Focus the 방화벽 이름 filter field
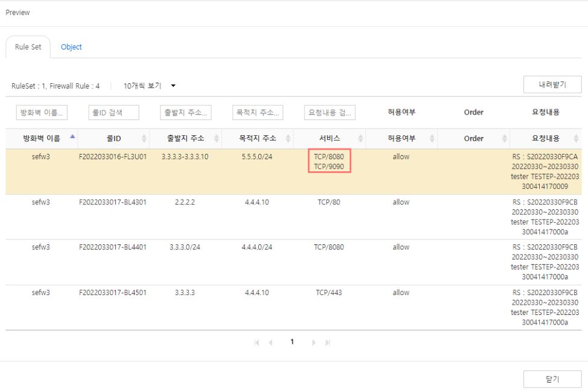Viewport: 588px width, 391px height. (x=42, y=113)
